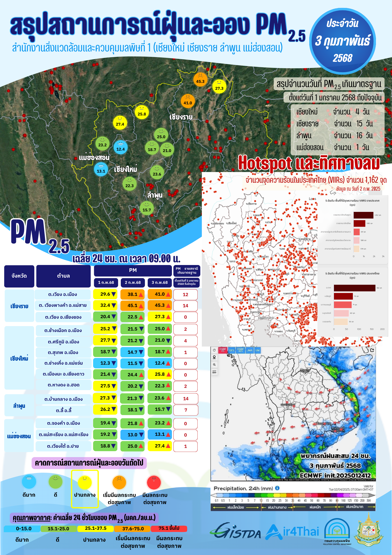Click the GISTDA logo
Viewport: 392px width, 555px height.
coord(235,532)
